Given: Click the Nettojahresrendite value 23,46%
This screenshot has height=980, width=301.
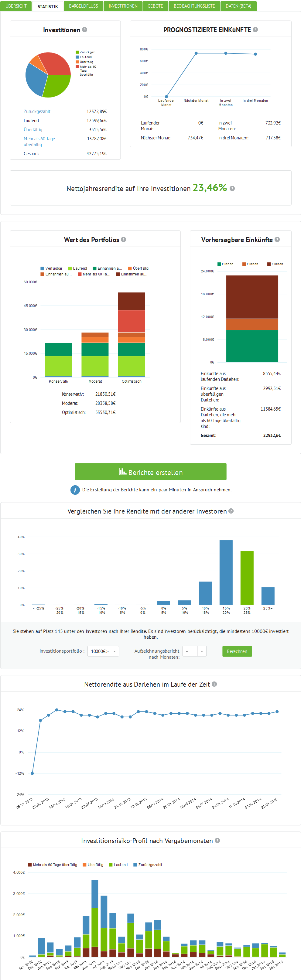Looking at the screenshot, I should coord(210,188).
